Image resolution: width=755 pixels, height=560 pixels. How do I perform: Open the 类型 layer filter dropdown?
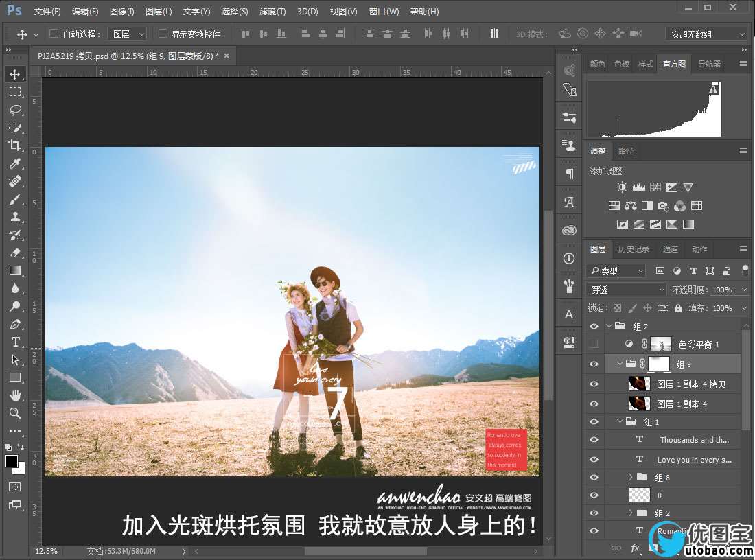tap(617, 270)
